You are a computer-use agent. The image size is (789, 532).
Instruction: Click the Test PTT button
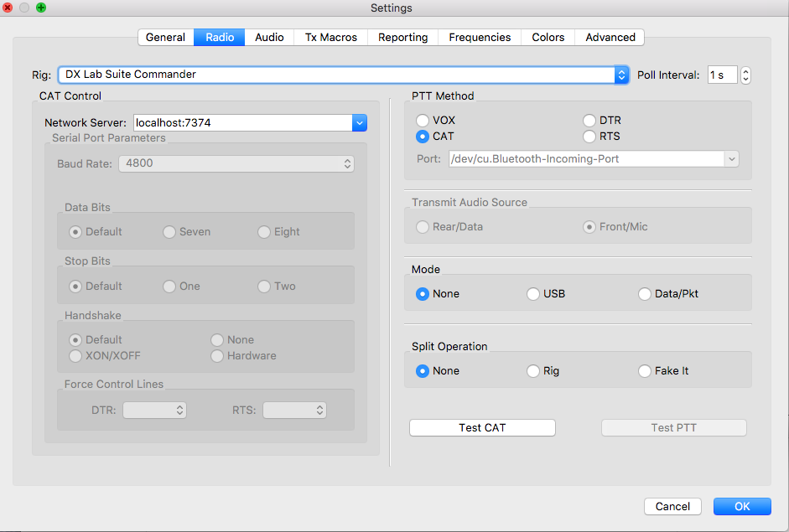pyautogui.click(x=674, y=428)
